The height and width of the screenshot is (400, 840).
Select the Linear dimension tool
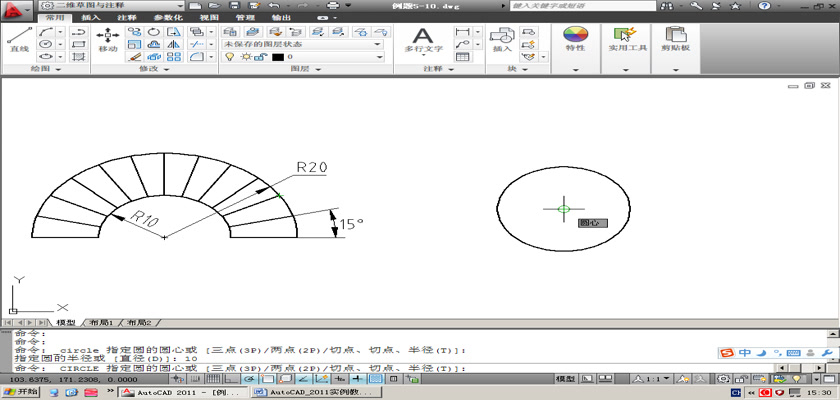pos(462,32)
